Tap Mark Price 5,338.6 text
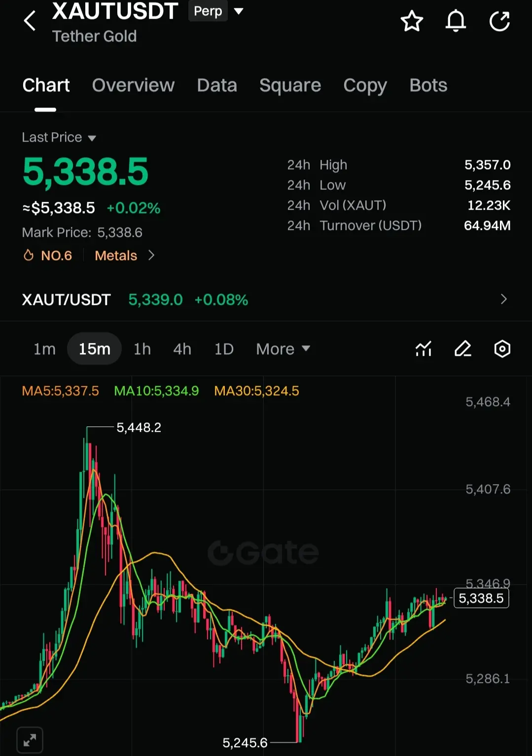The height and width of the screenshot is (756, 532). click(x=82, y=232)
